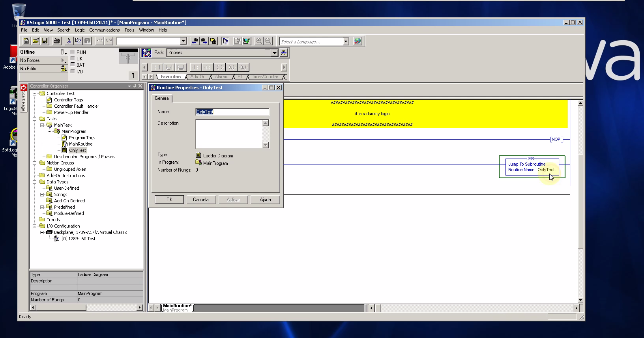The image size is (644, 338).
Task: Click the Name field containing OnlyTest
Action: click(x=232, y=112)
